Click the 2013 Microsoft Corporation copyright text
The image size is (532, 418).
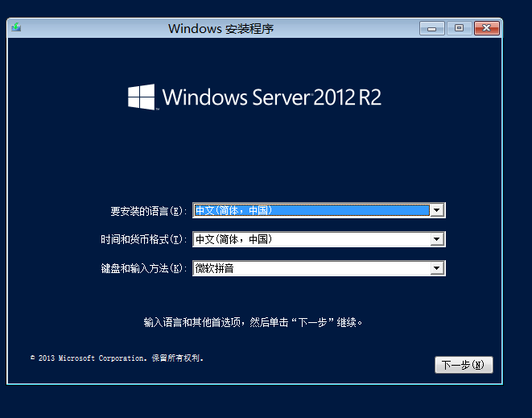point(117,358)
